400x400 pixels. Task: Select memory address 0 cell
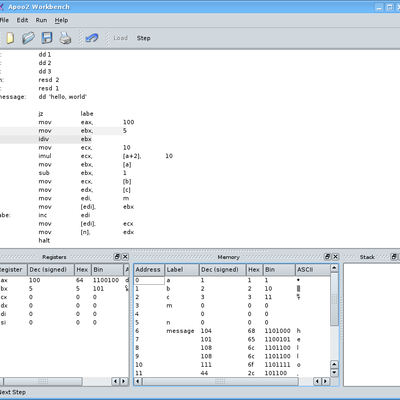point(149,280)
